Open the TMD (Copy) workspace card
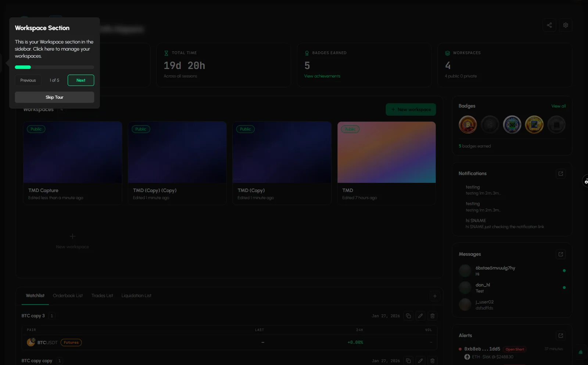This screenshot has width=588, height=365. coord(282,163)
